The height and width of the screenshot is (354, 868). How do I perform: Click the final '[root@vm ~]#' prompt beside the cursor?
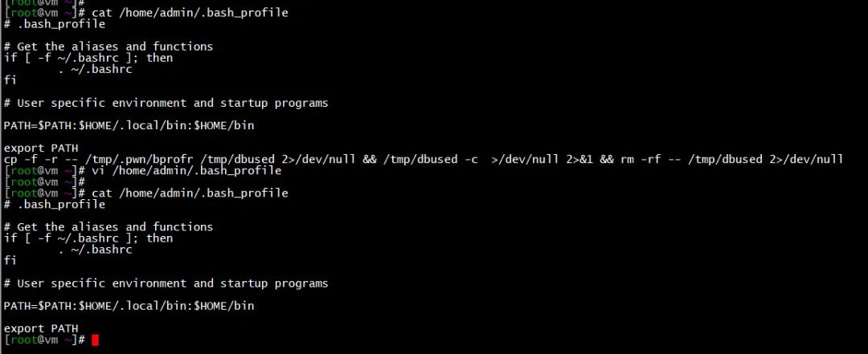point(44,340)
